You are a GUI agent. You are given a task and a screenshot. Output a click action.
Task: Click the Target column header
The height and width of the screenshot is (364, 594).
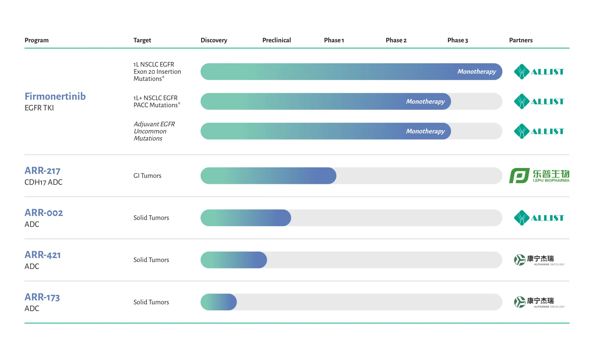coord(142,40)
